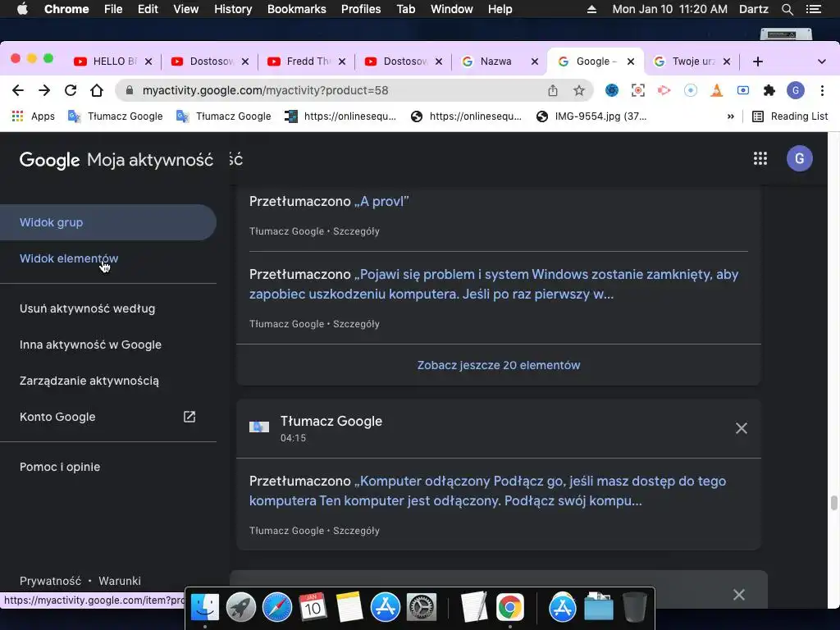Viewport: 840px width, 630px height.
Task: Open Notes from the Dock
Action: pyautogui.click(x=349, y=608)
